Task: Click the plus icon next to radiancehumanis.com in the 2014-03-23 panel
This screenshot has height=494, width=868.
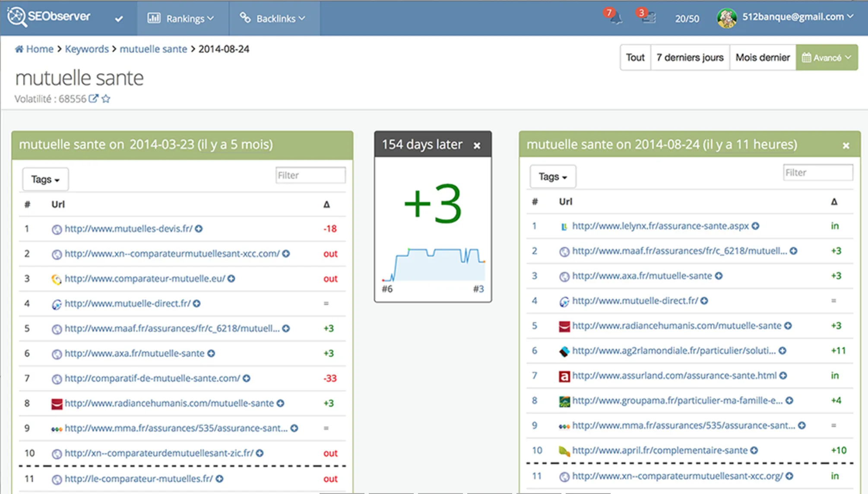Action: (x=280, y=403)
